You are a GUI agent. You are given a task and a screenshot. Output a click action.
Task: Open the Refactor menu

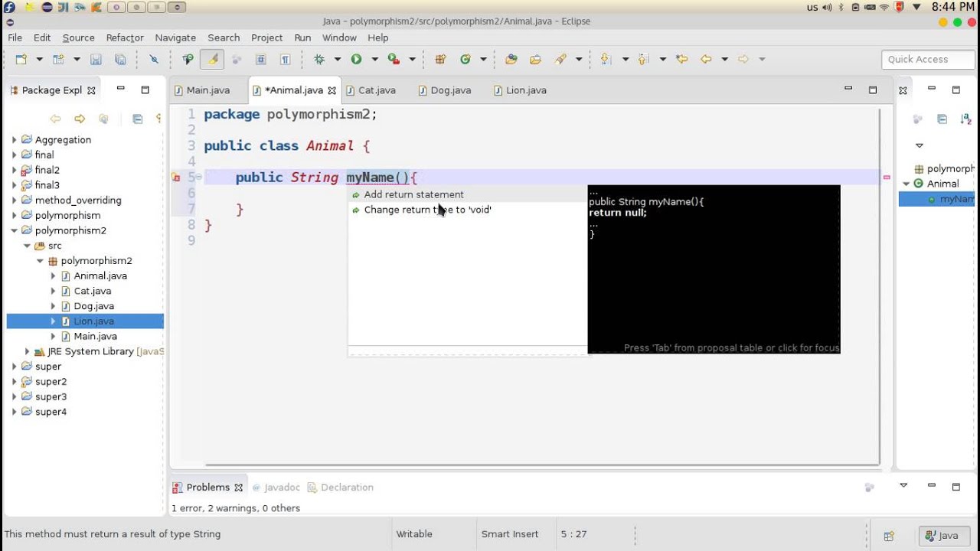coord(125,37)
